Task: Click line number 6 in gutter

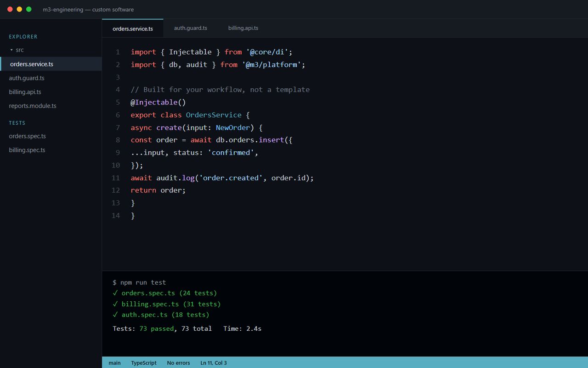Action: tap(118, 115)
